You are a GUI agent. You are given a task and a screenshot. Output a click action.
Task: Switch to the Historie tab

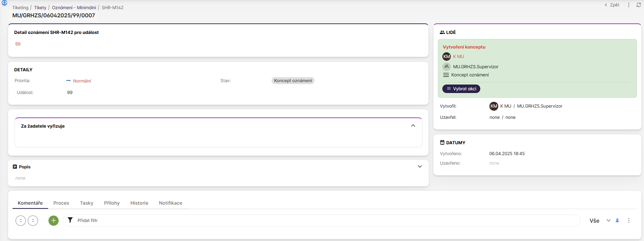pos(139,203)
